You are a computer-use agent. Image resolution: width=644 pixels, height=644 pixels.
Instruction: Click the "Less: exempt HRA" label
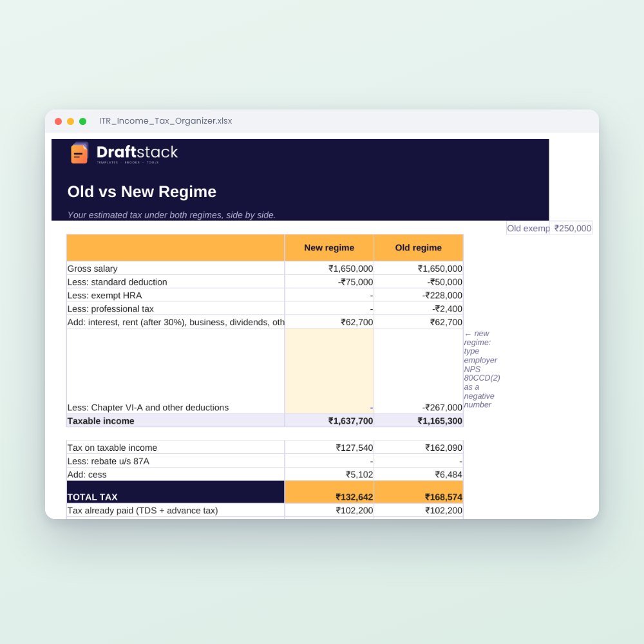point(104,296)
